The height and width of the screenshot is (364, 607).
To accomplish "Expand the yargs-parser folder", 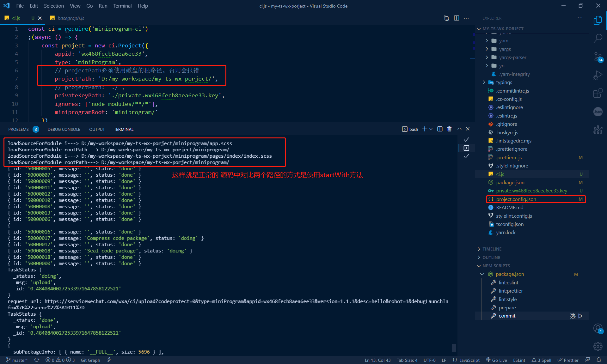I will [x=512, y=58].
